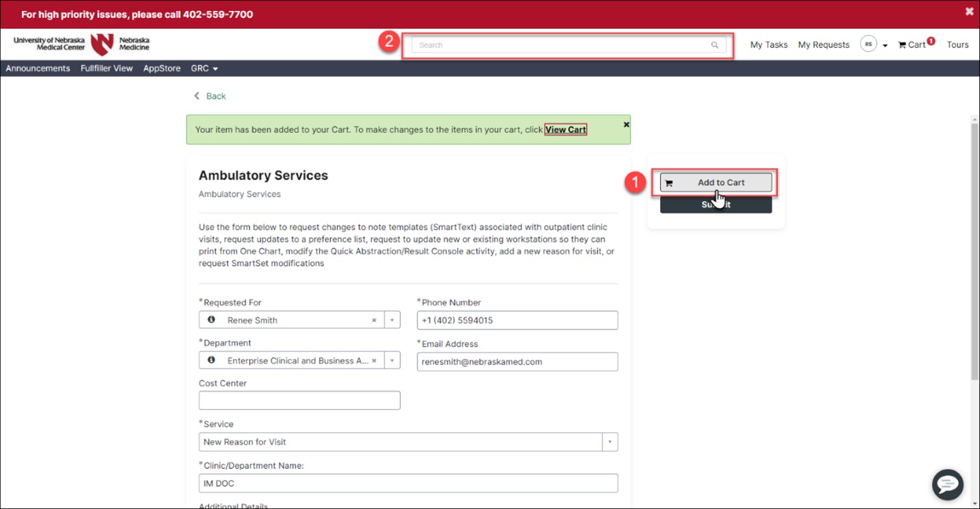
Task: Click inside the Cost Center field
Action: [x=299, y=400]
